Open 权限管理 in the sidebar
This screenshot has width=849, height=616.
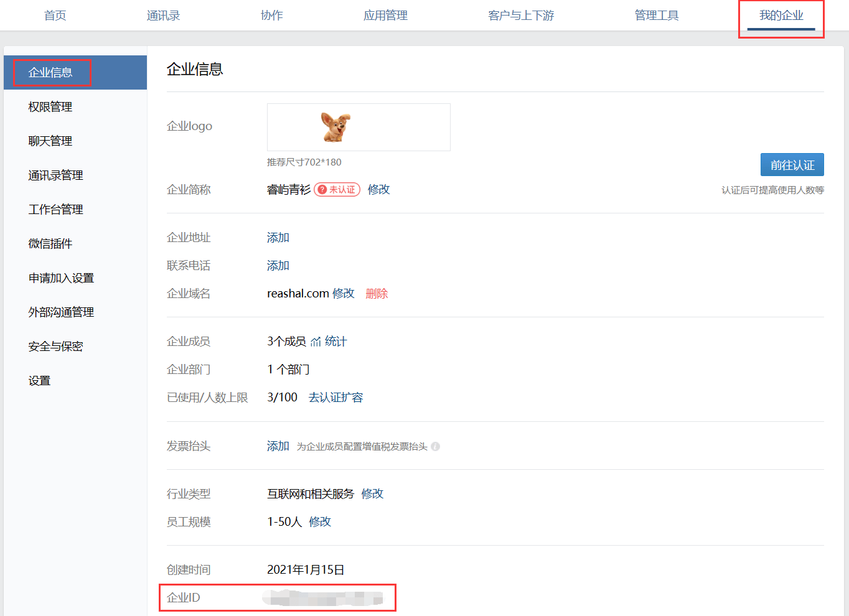49,106
